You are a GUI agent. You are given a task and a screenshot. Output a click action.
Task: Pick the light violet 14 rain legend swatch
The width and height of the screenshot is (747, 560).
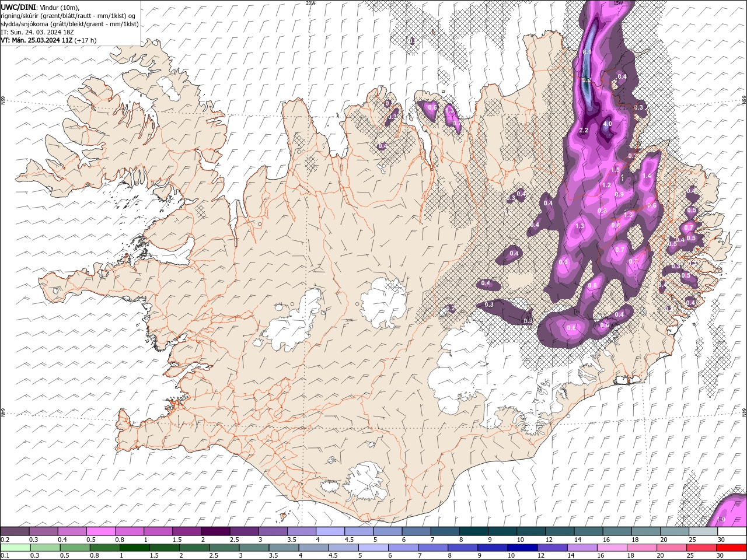582,548
